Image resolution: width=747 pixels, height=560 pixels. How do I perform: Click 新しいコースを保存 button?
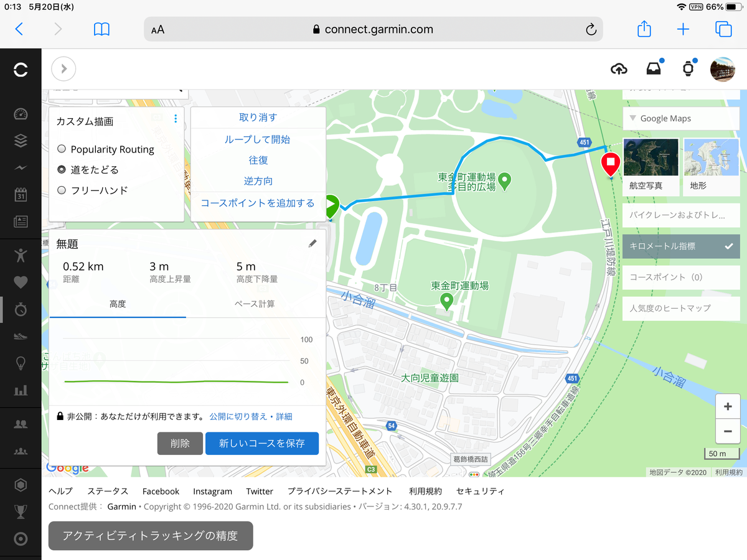coord(262,444)
